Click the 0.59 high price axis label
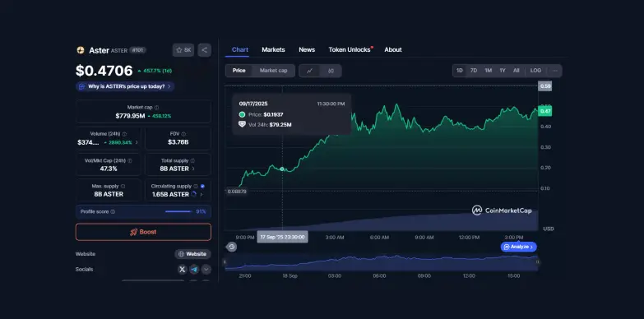 545,86
